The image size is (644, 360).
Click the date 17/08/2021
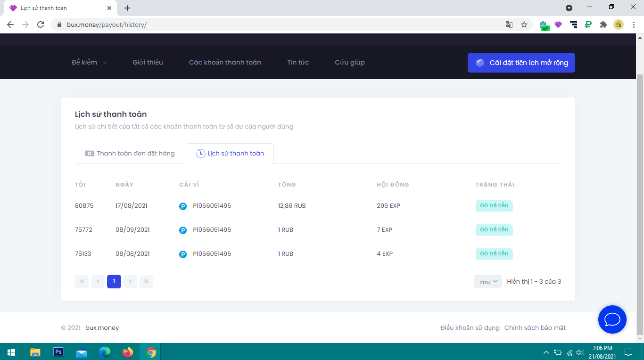click(x=132, y=206)
